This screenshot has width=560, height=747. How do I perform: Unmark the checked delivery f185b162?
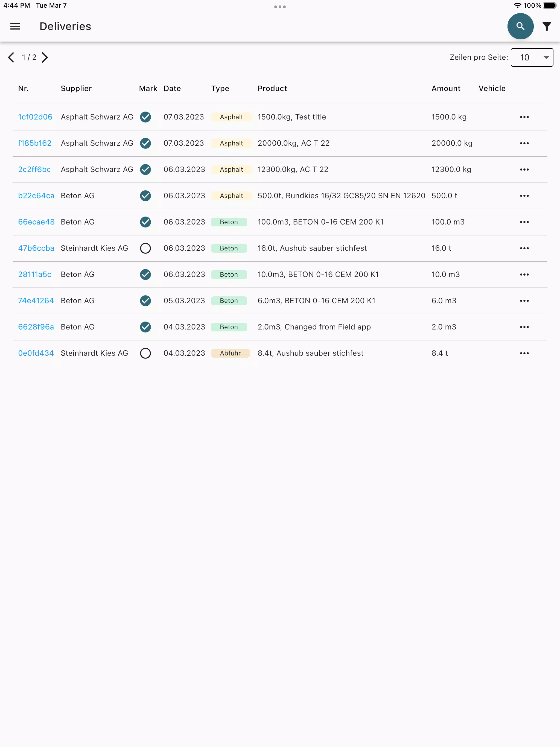point(145,143)
